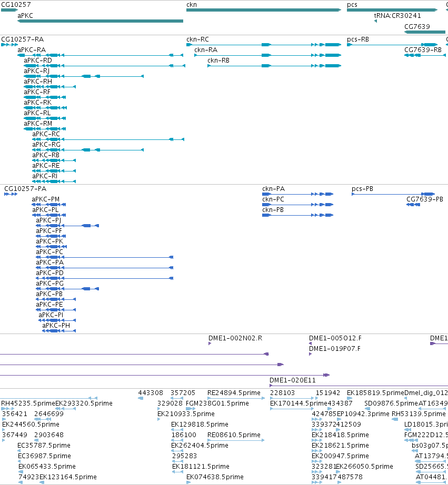Click the ckn-RA transcript label
The width and height of the screenshot is (448, 485).
(206, 50)
